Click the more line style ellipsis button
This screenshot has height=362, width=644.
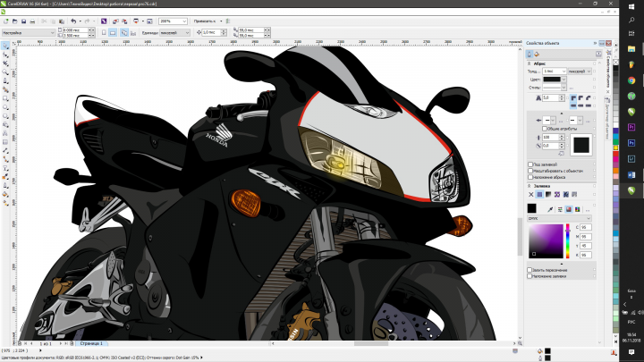[572, 88]
